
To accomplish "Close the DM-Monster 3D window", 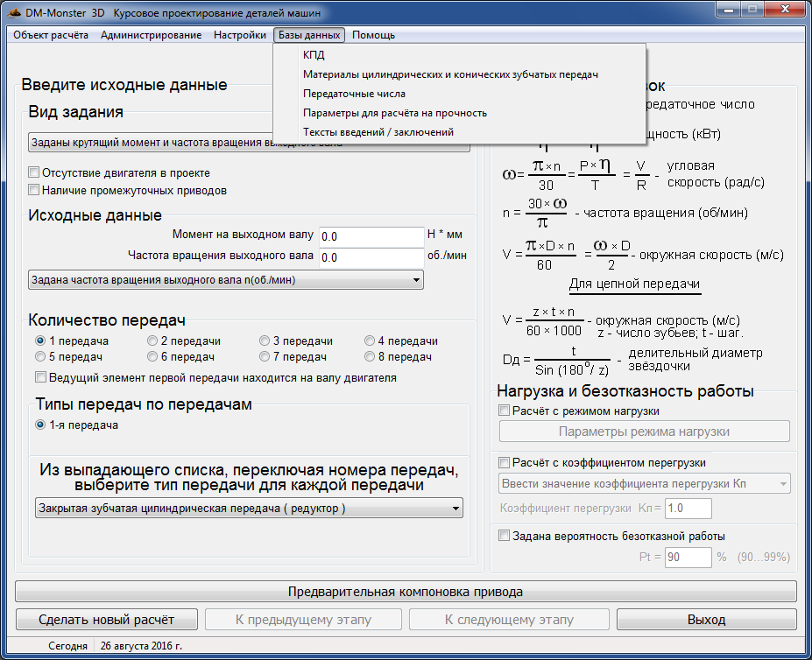I will click(785, 10).
